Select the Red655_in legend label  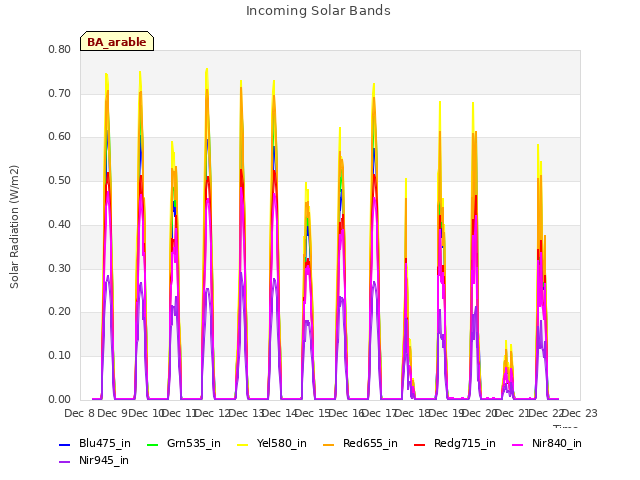[x=370, y=444]
